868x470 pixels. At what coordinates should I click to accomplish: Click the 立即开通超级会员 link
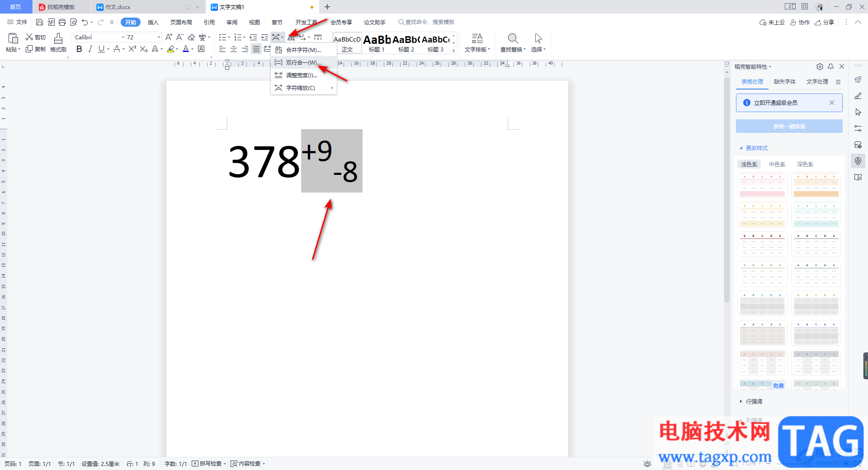[x=775, y=103]
